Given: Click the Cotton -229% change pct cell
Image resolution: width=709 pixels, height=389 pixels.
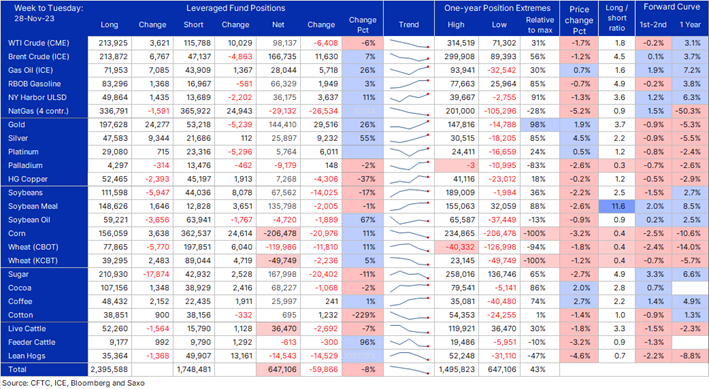Looking at the screenshot, I should point(363,315).
